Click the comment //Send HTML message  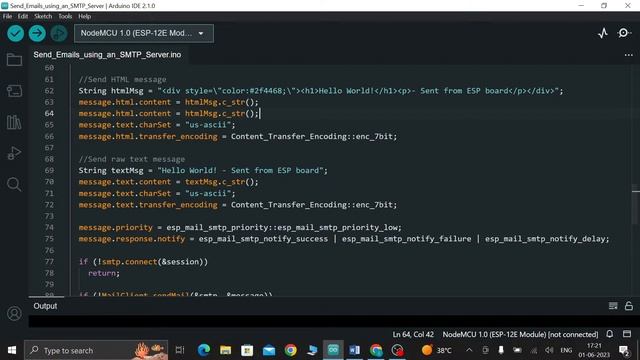[x=122, y=79]
